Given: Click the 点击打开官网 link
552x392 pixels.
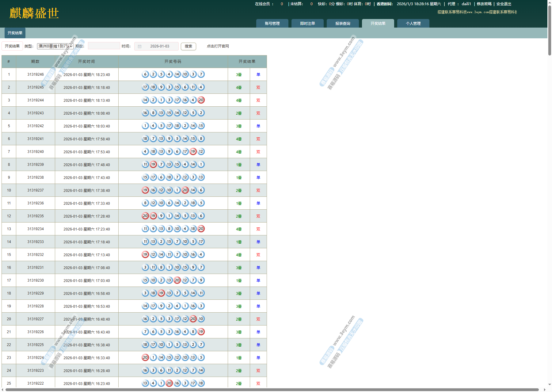Looking at the screenshot, I should coord(218,46).
